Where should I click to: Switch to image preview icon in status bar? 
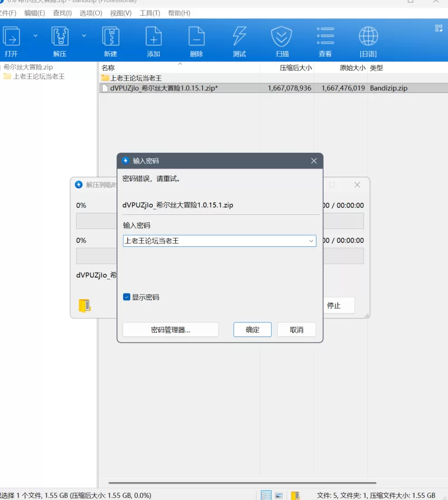click(x=279, y=496)
